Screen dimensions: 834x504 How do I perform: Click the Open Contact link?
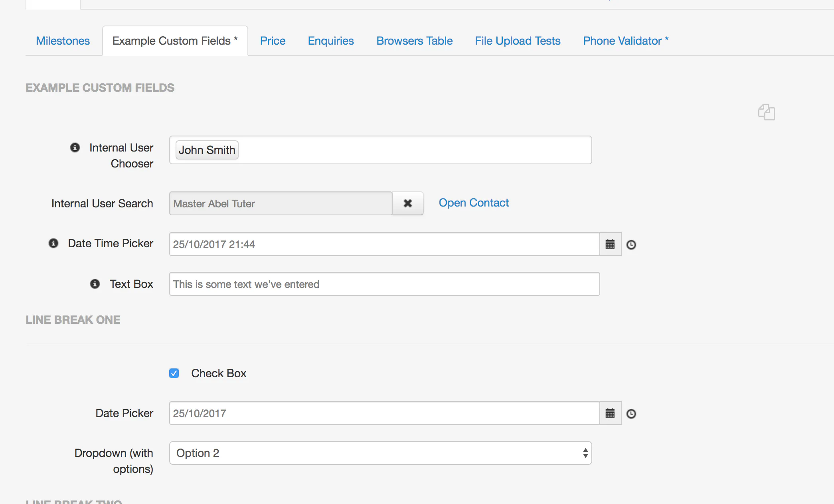[474, 203]
